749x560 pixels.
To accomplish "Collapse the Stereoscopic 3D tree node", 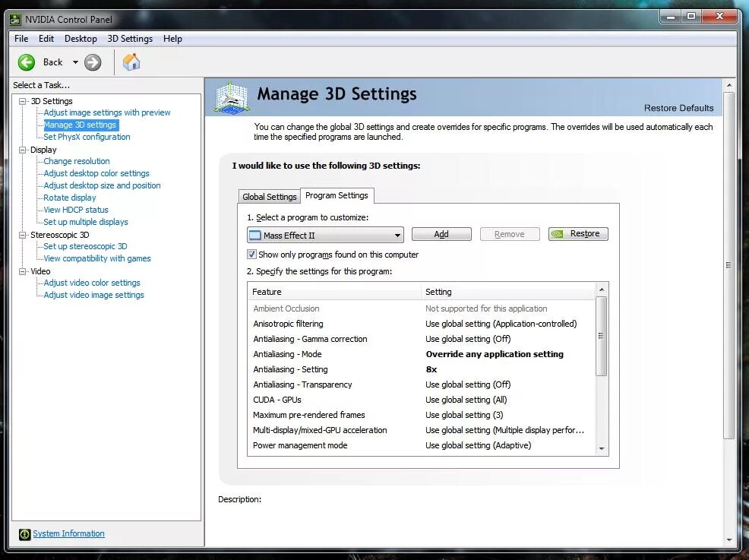I will (22, 235).
